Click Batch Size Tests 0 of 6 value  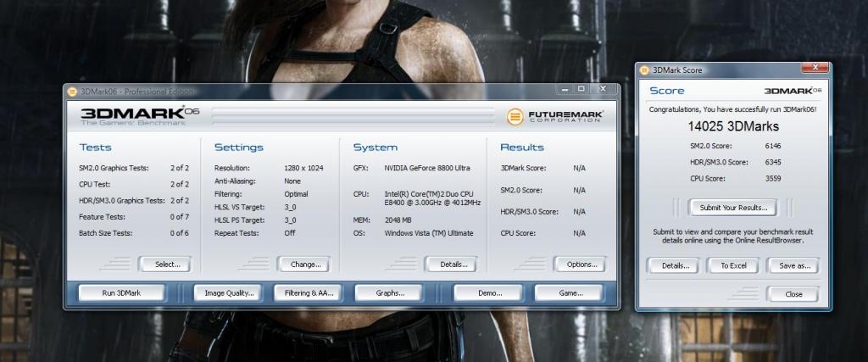coord(180,233)
